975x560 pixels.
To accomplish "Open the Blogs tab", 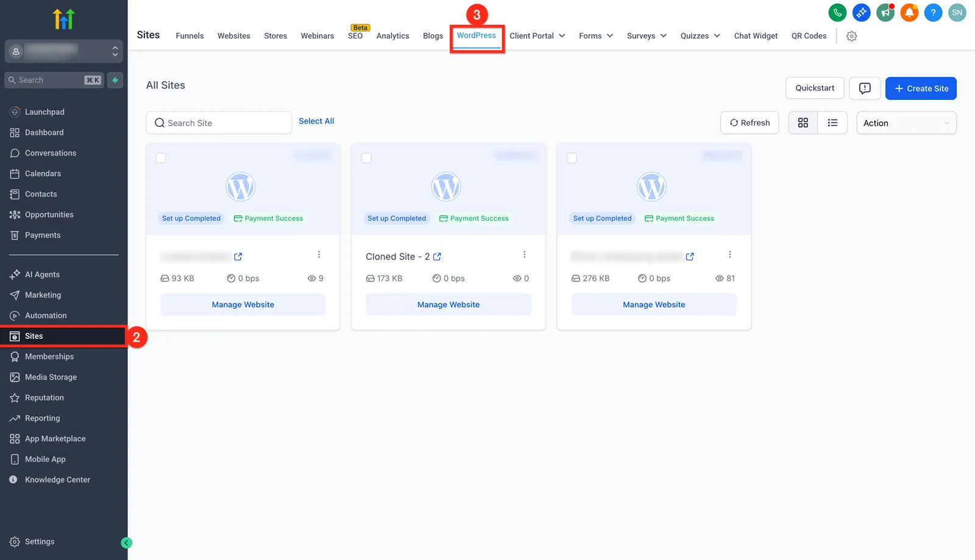I will point(433,36).
